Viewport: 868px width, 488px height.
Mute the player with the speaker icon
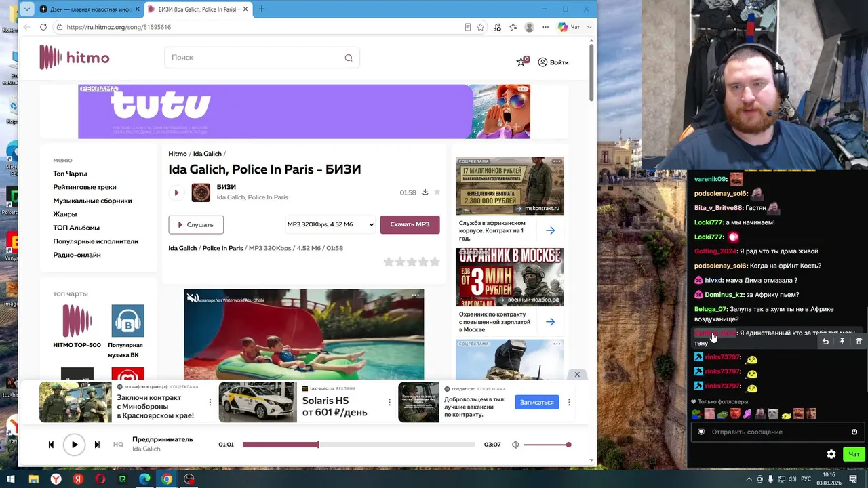pyautogui.click(x=515, y=445)
